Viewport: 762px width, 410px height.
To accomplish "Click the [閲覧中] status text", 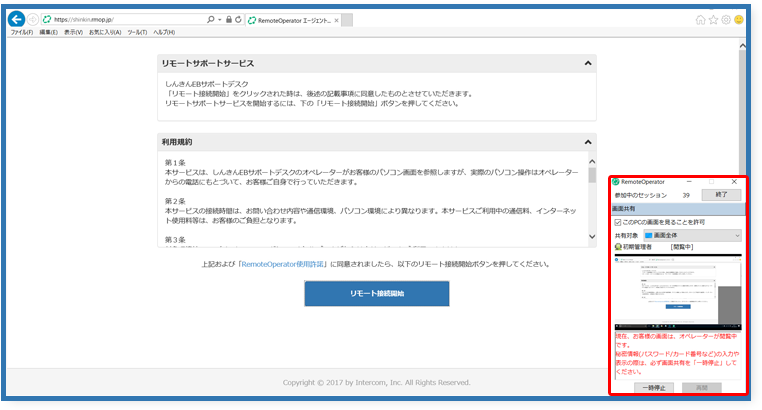I will pyautogui.click(x=681, y=247).
